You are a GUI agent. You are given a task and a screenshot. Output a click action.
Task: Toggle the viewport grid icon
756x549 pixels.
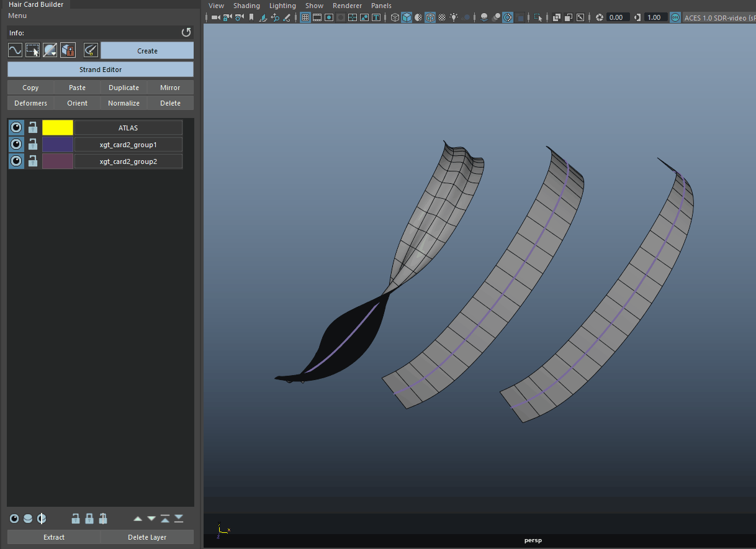click(x=305, y=17)
